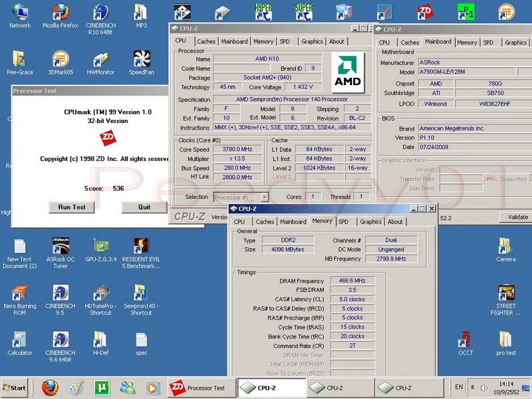The height and width of the screenshot is (399, 532).
Task: Launch the 3DMark05 desktop shortcut
Action: pyautogui.click(x=61, y=63)
